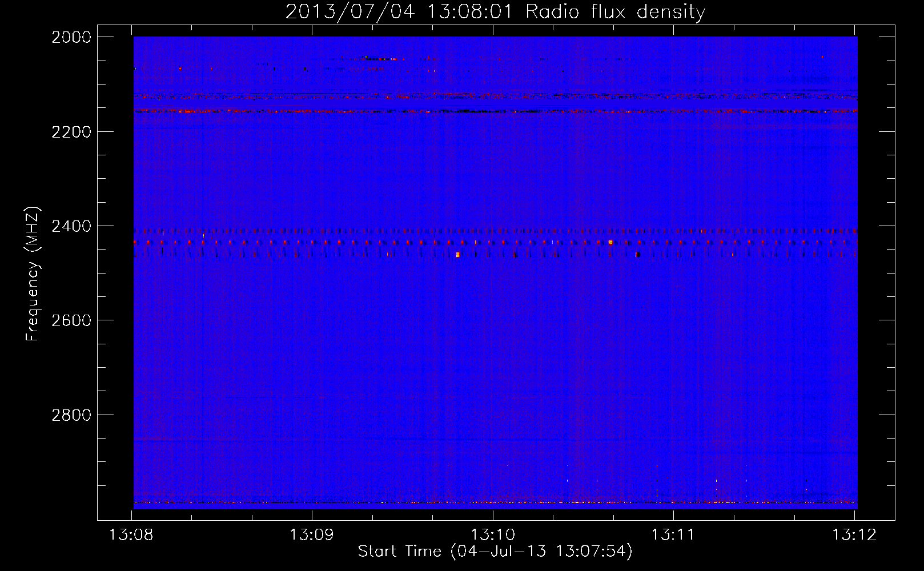
Task: Click the 'Frequency (MHZ)' y-axis label
Action: 33,274
